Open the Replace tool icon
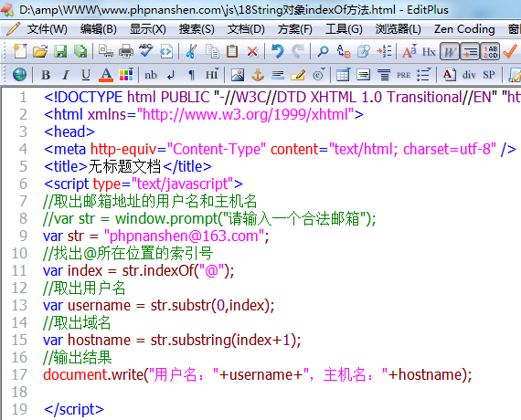Screen dimensions: 521x420 pos(344,51)
